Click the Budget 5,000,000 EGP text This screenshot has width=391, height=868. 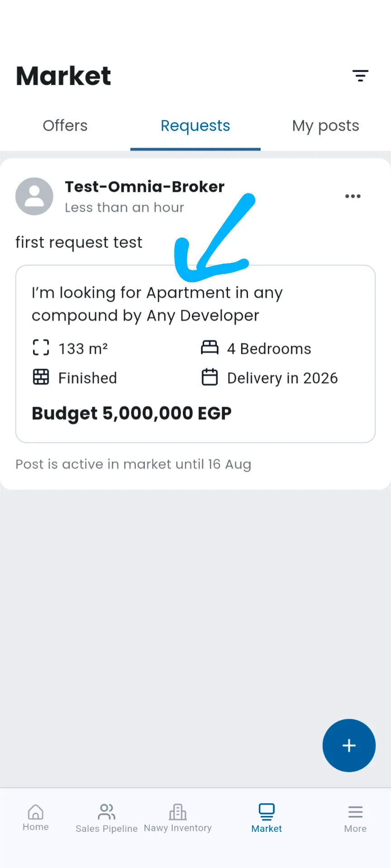point(132,413)
